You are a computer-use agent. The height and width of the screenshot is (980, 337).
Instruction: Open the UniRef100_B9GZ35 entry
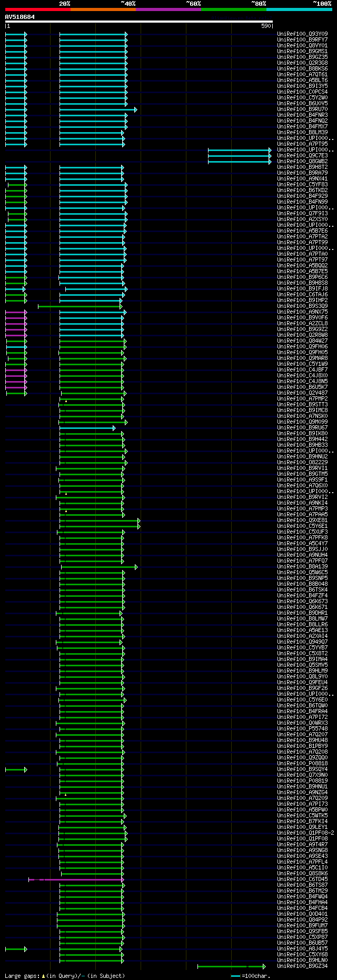coord(302,57)
